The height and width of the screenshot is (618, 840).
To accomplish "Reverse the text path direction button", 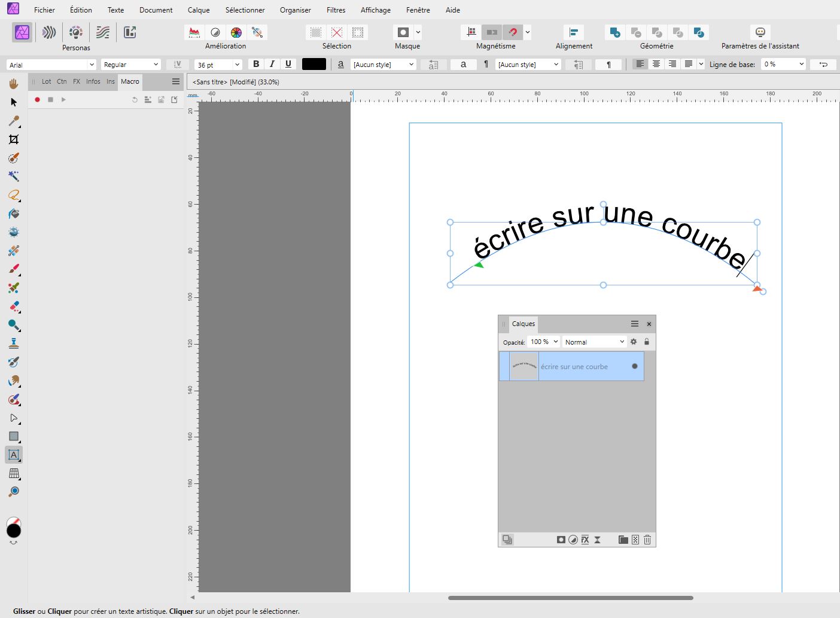I will click(824, 65).
